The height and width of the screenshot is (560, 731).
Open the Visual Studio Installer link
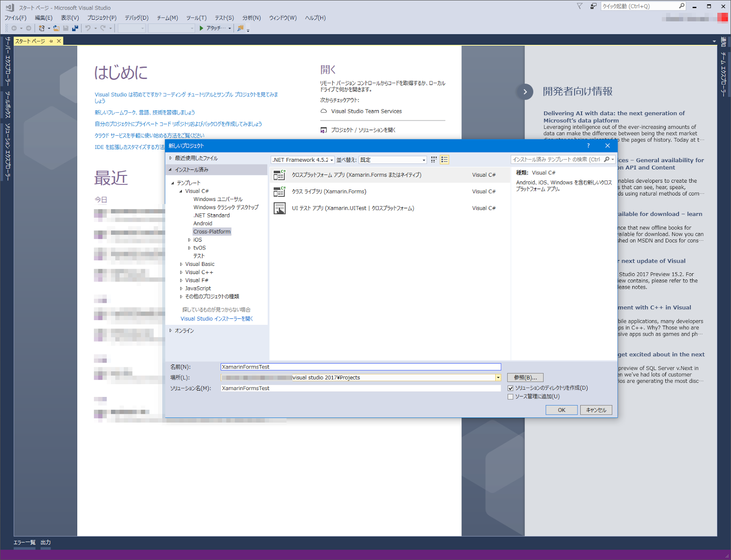tap(217, 319)
